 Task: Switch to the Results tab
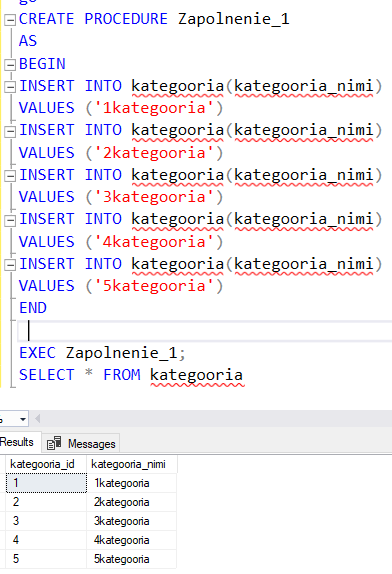(x=16, y=442)
